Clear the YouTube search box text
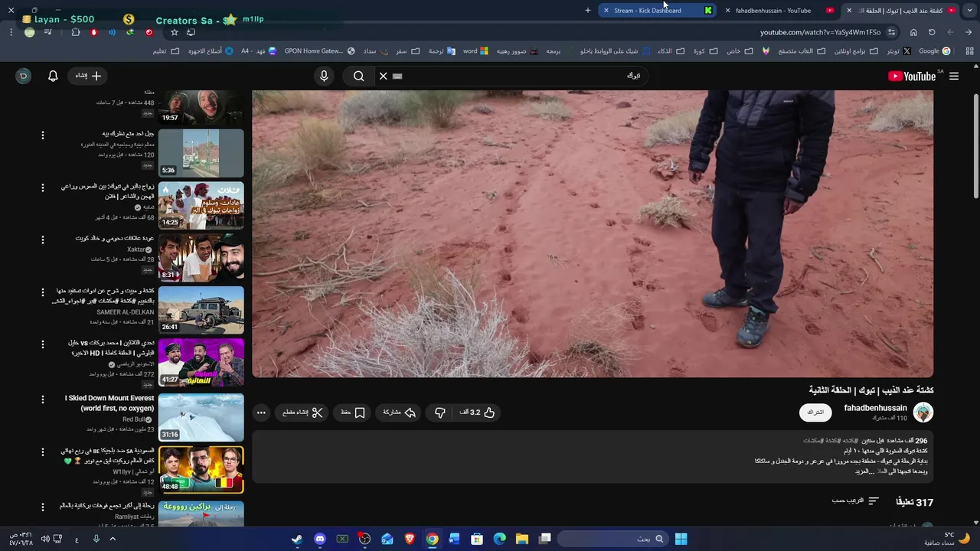Viewport: 980px width, 551px height. [x=384, y=76]
